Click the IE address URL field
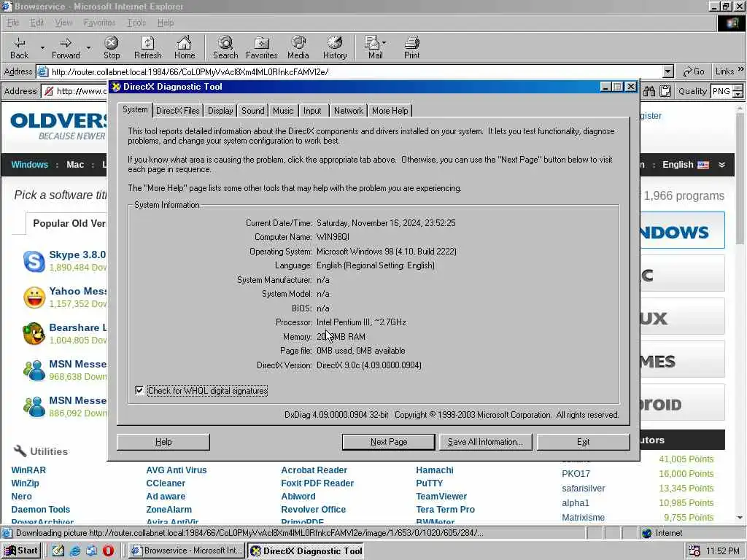The width and height of the screenshot is (747, 560). click(x=355, y=72)
